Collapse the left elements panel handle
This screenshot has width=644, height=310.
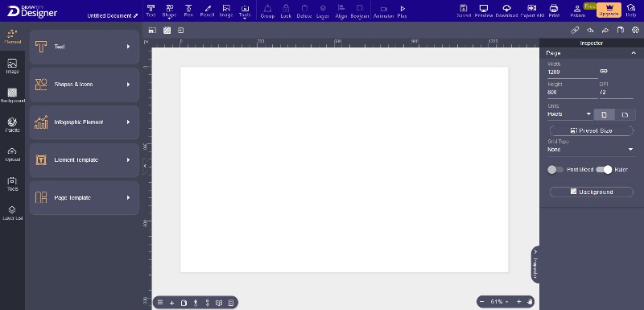[x=145, y=166]
